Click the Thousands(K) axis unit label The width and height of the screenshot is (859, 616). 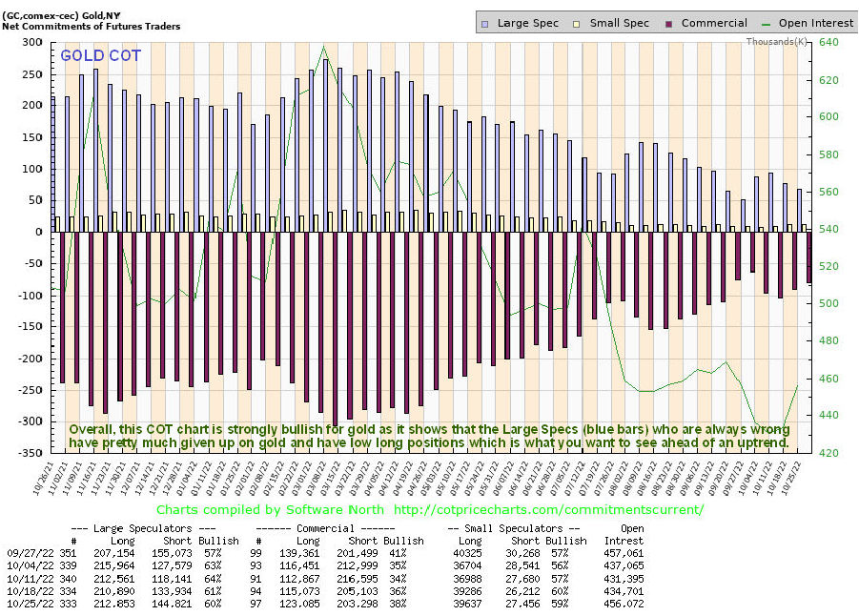[x=776, y=42]
